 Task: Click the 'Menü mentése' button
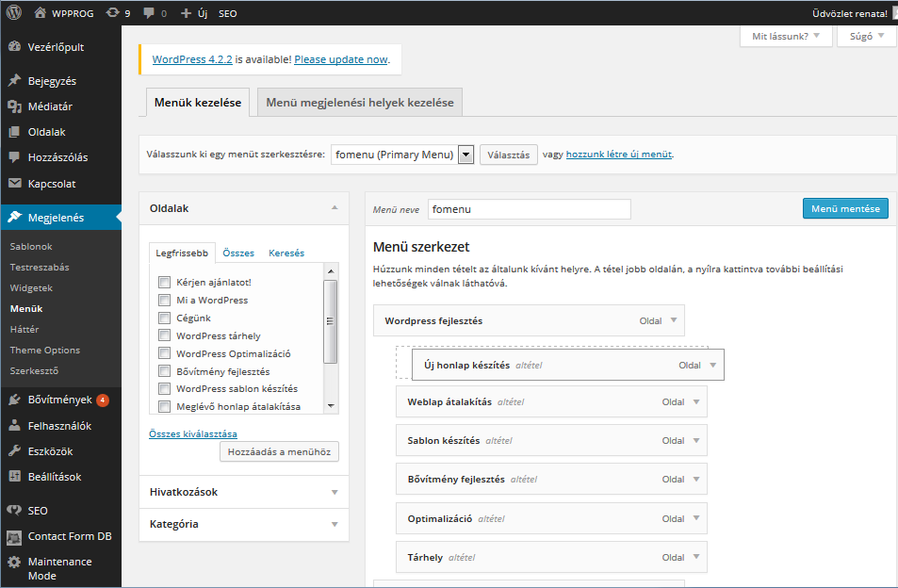click(x=844, y=208)
